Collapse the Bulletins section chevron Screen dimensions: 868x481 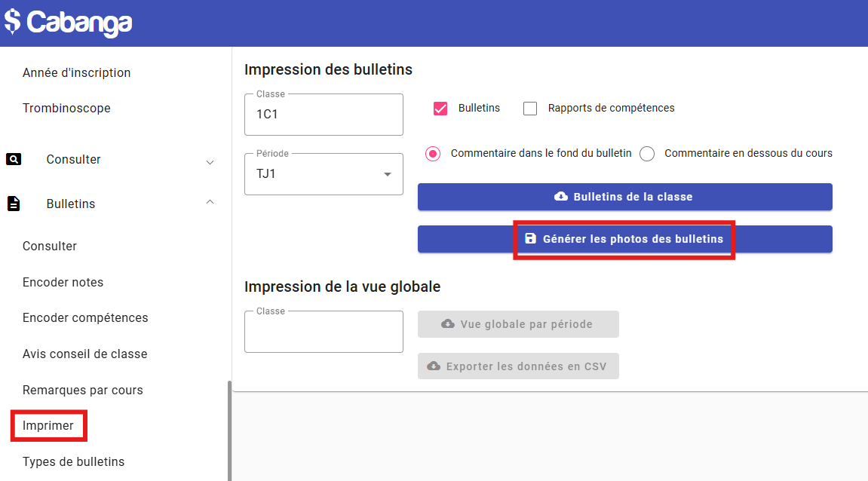click(x=210, y=202)
